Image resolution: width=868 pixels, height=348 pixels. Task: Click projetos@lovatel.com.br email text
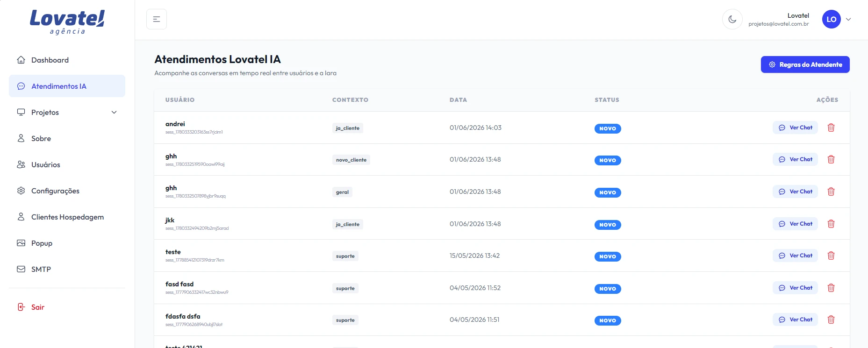point(779,24)
